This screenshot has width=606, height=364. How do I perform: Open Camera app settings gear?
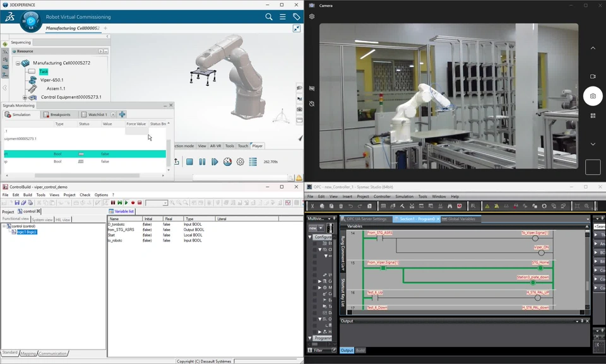point(312,16)
